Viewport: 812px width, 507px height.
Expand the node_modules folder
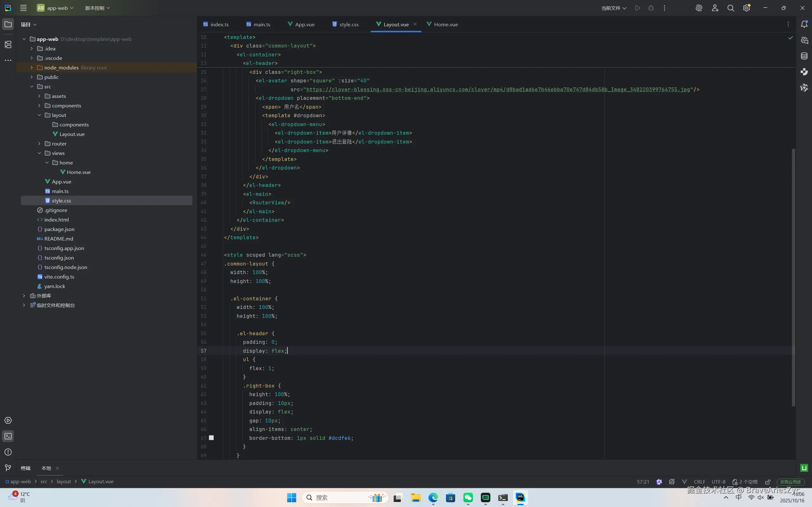pyautogui.click(x=31, y=67)
